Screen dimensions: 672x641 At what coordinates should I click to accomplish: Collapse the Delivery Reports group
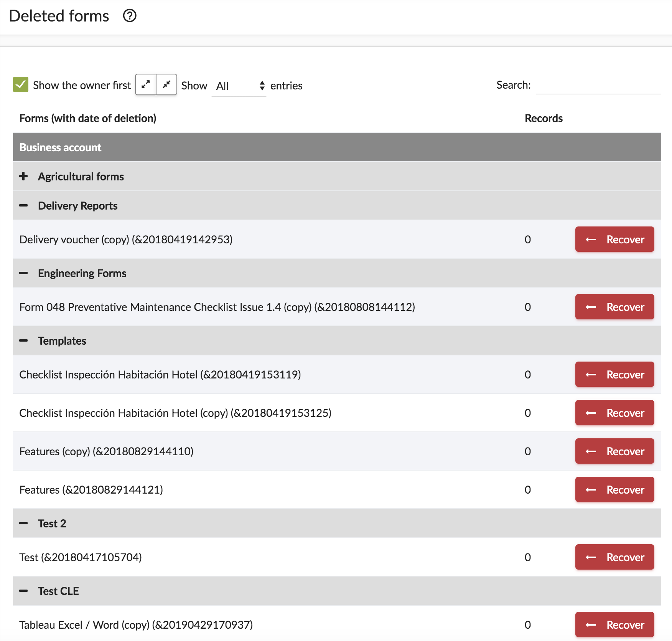pyautogui.click(x=23, y=205)
